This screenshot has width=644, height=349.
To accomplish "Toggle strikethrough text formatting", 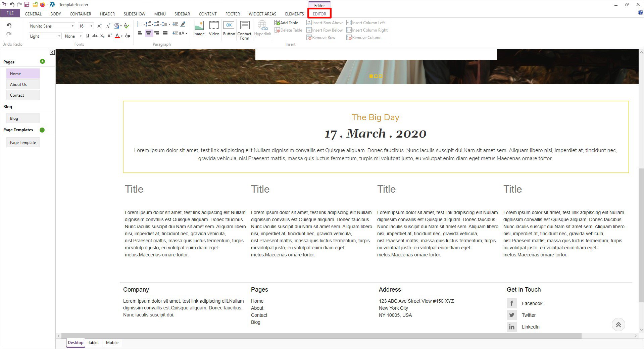I will (x=95, y=36).
